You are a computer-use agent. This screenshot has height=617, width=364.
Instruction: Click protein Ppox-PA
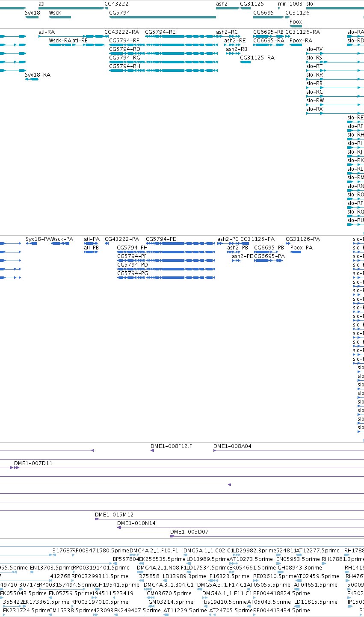coord(302,248)
